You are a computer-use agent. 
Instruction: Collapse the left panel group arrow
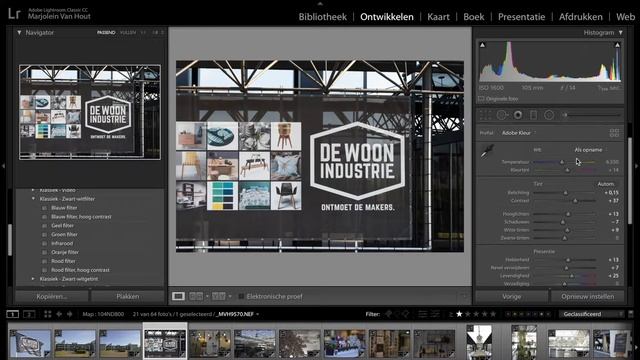click(x=3, y=166)
